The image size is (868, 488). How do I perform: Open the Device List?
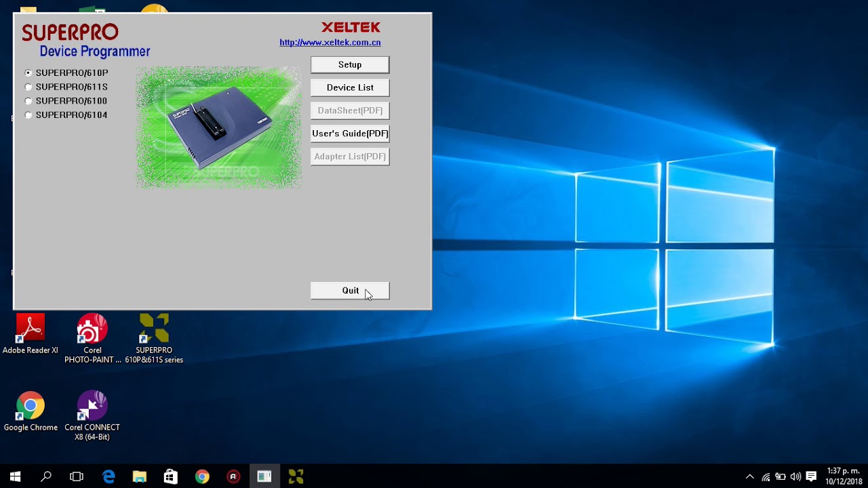[x=350, y=87]
